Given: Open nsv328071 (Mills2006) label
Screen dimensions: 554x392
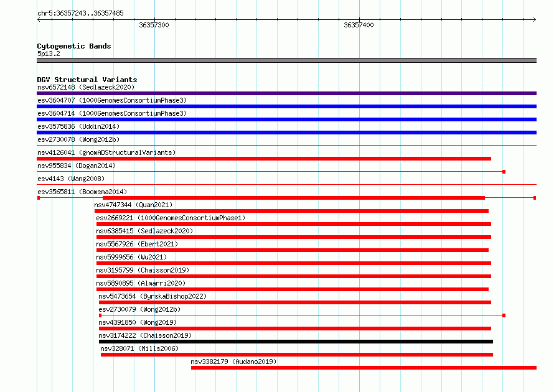Looking at the screenshot, I should point(139,348).
